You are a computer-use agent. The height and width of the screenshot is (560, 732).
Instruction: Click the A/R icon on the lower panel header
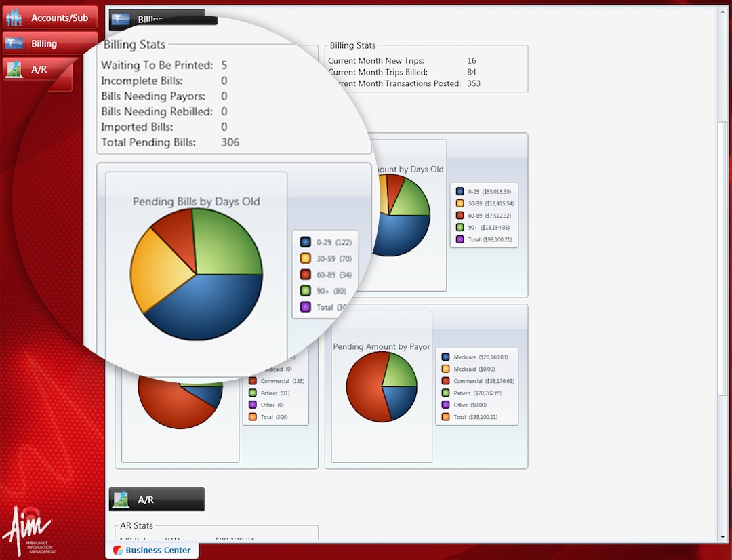point(121,499)
